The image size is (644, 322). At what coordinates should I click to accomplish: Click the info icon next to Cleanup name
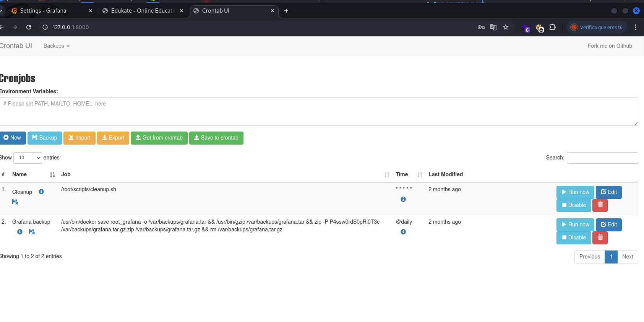[x=41, y=192]
